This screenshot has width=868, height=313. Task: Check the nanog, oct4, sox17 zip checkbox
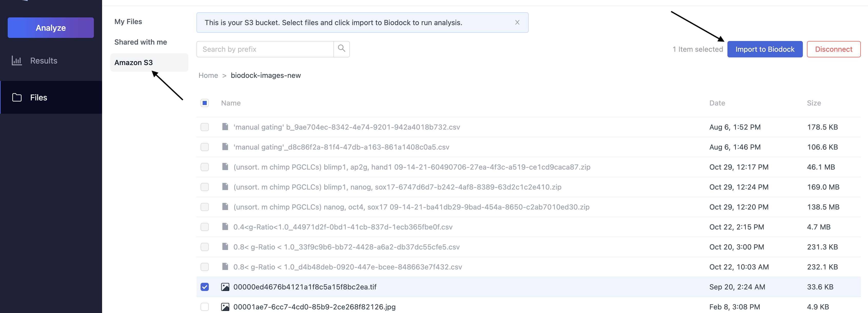(x=204, y=207)
